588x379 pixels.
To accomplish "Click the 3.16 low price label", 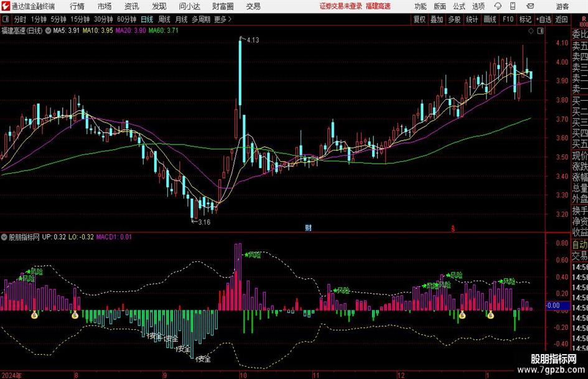I will click(204, 222).
